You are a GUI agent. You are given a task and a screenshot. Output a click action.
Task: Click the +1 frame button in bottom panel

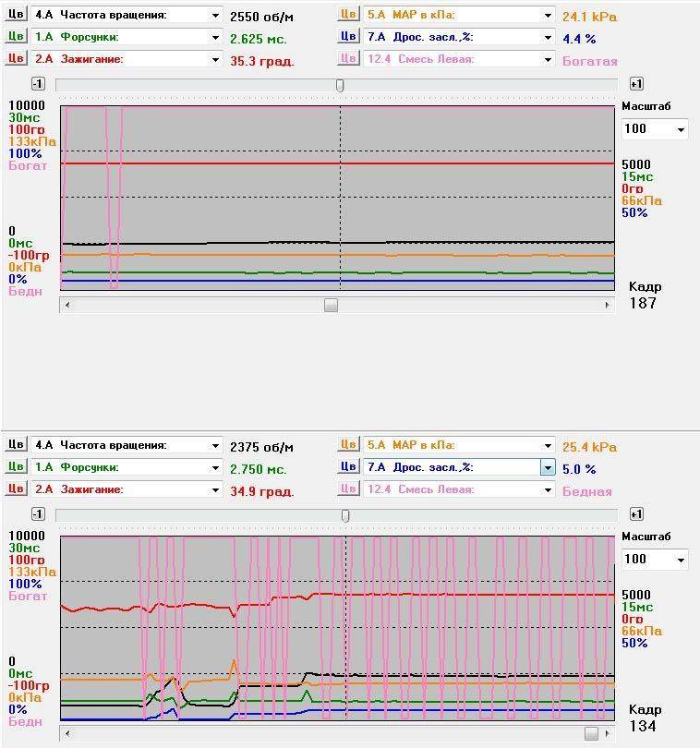636,514
